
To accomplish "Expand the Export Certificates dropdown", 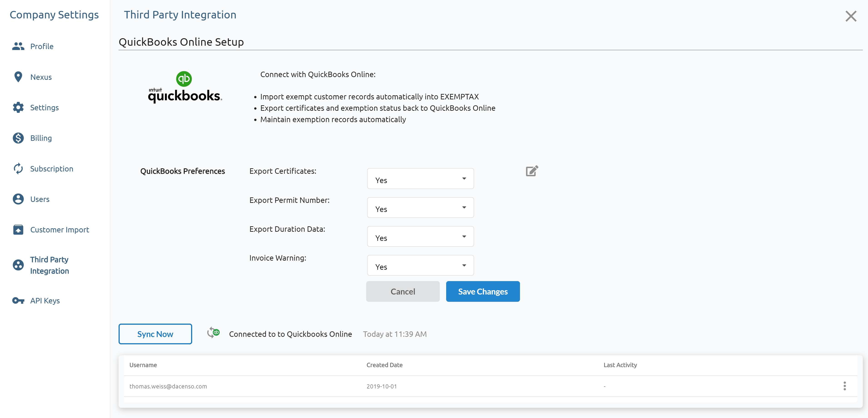I will point(420,179).
